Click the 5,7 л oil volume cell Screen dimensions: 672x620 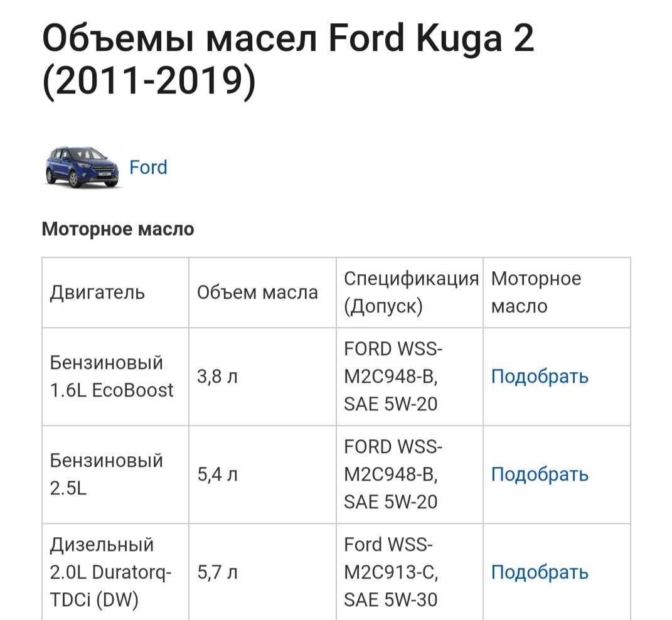pos(217,572)
